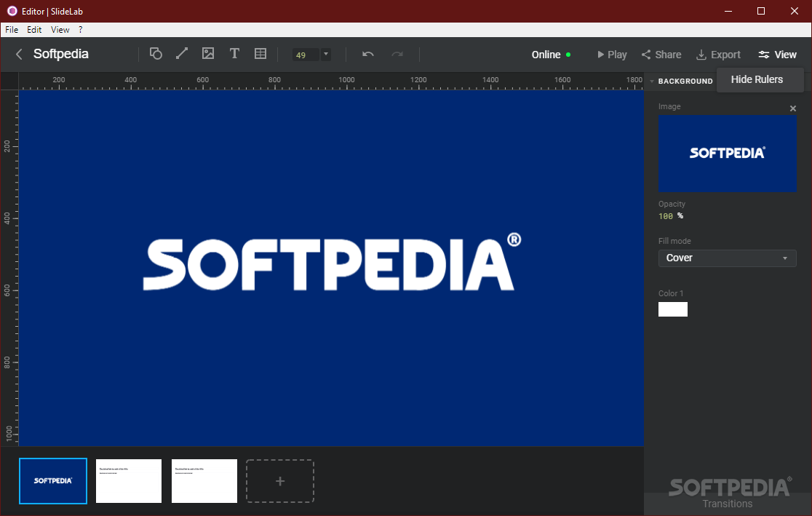Undo the last action
This screenshot has height=516, width=812.
tap(368, 55)
